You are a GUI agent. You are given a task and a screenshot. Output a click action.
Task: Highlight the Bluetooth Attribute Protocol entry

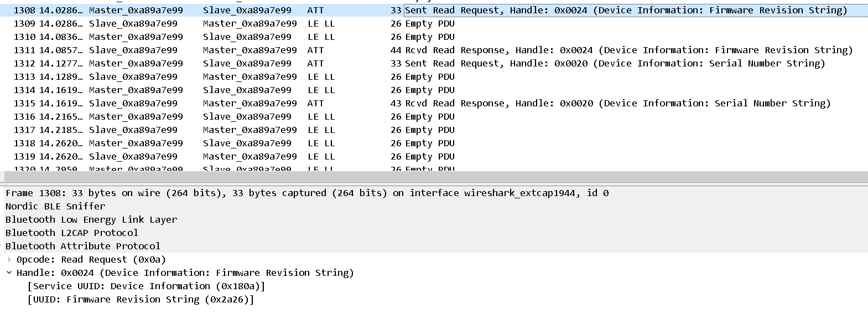click(83, 246)
